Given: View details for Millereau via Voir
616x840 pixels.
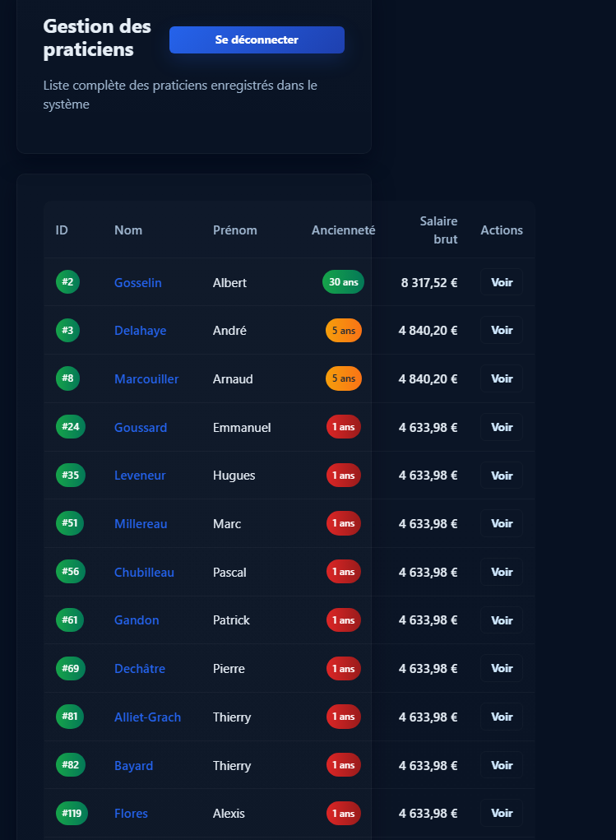Looking at the screenshot, I should (501, 523).
